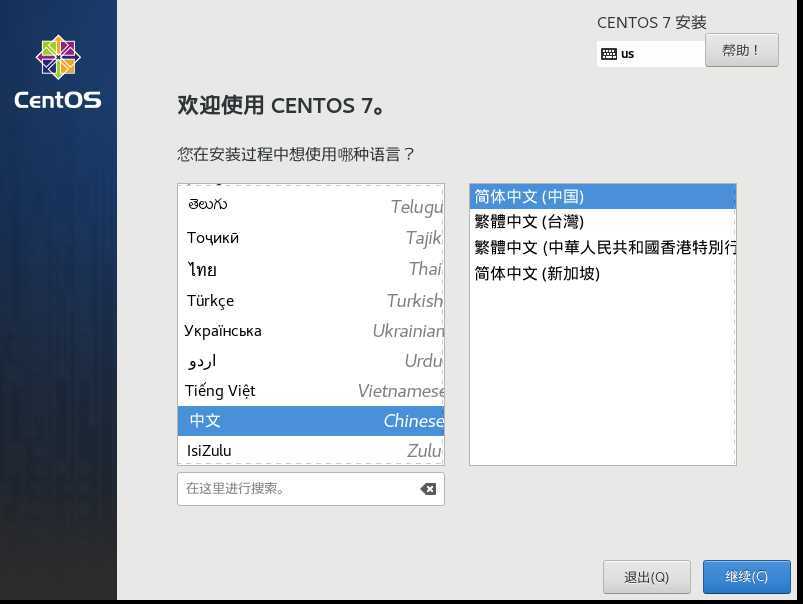The height and width of the screenshot is (604, 803).
Task: Open help with the 帮助！ button
Action: pyautogui.click(x=742, y=50)
